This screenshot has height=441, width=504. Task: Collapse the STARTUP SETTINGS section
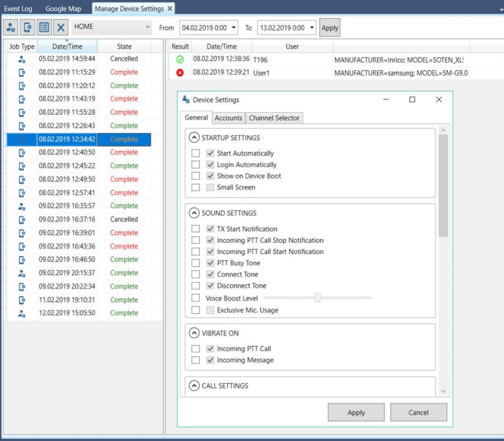(x=194, y=138)
